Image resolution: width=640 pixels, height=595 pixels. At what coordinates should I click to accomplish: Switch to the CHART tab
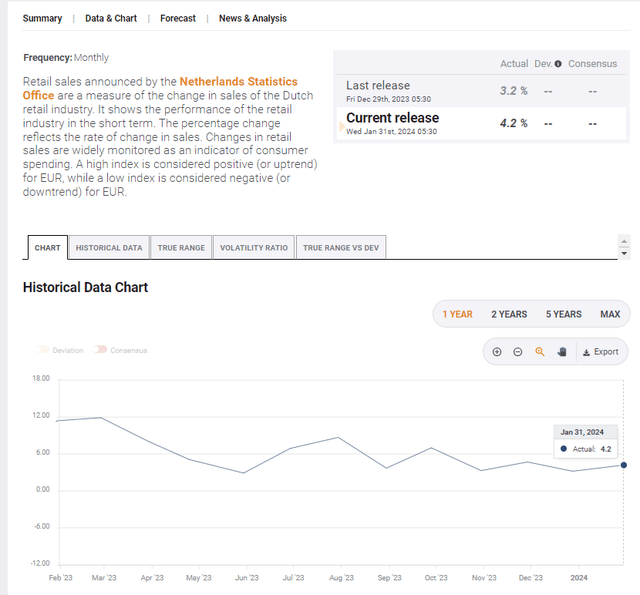coord(47,247)
